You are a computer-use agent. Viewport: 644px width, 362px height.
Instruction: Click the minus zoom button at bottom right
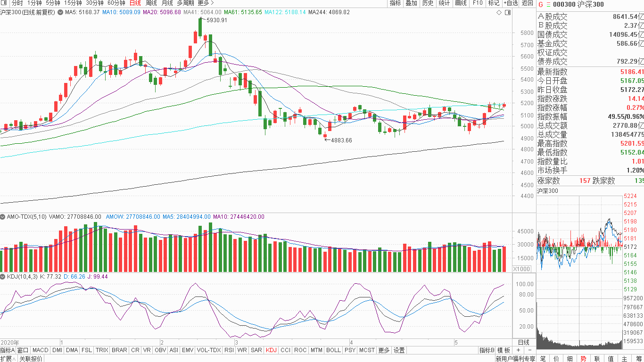[x=529, y=350]
